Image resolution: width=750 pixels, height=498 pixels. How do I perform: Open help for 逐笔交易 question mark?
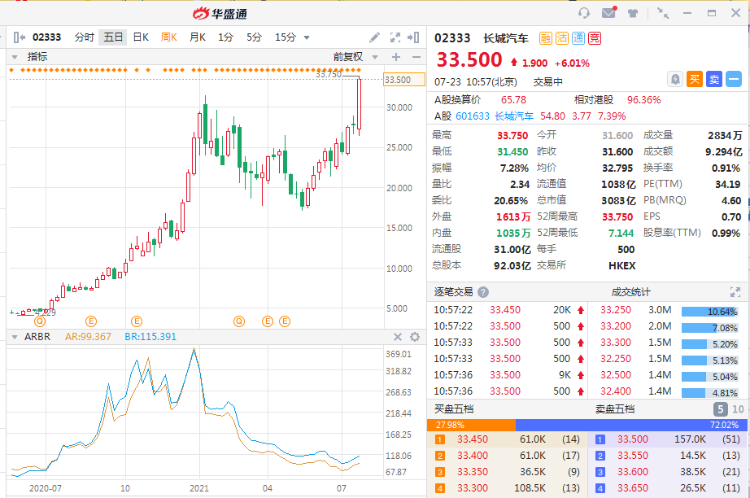click(483, 292)
